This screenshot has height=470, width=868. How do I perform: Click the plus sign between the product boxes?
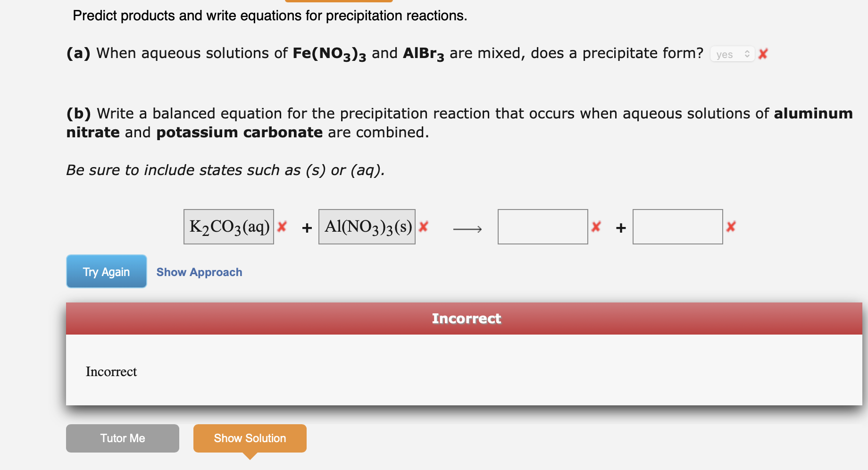coord(620,227)
